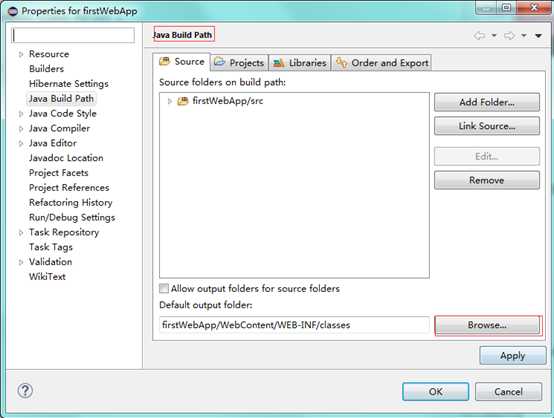
Task: Select Javadoc Location tree item
Action: (66, 158)
